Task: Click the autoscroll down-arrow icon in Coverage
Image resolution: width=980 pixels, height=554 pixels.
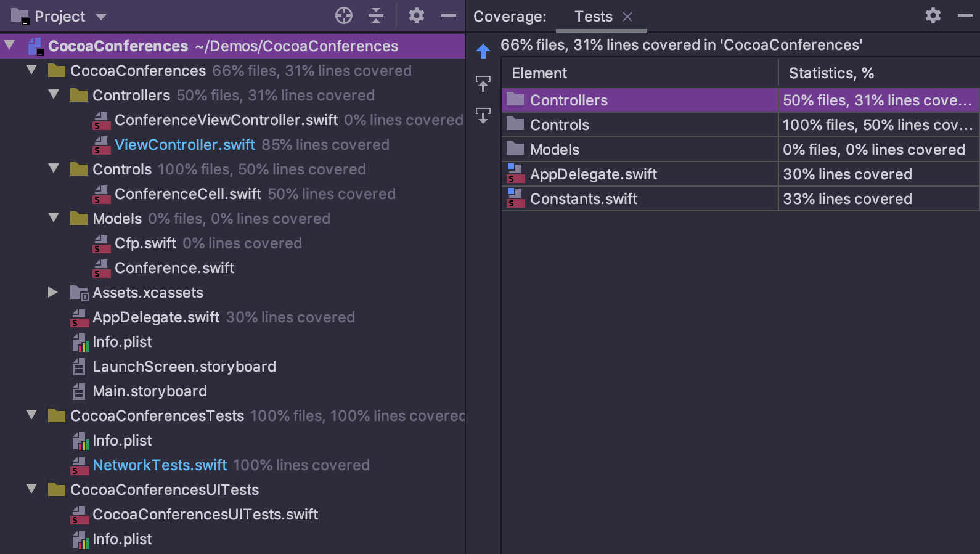Action: tap(483, 115)
